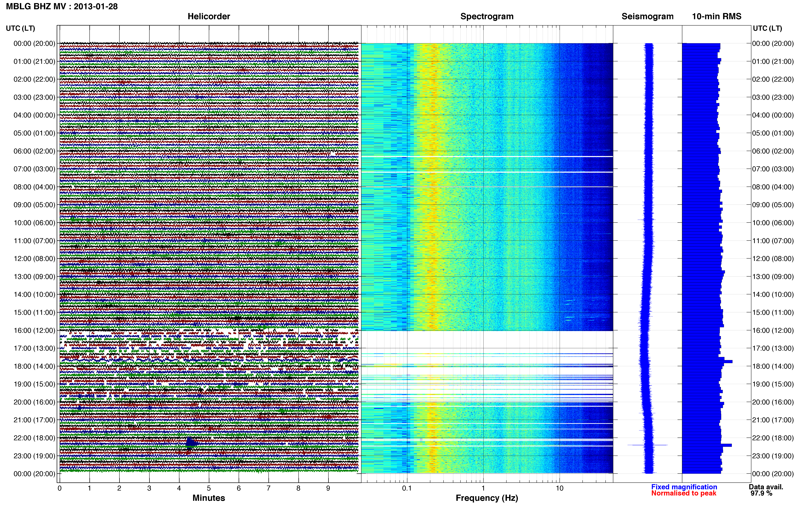Viewport: 812px width, 508px height.
Task: Click the 'Fixed magnification' legend text
Action: (684, 487)
